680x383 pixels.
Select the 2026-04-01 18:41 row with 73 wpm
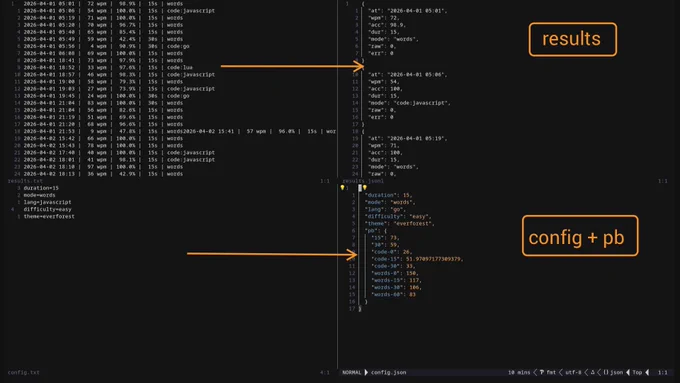click(103, 60)
